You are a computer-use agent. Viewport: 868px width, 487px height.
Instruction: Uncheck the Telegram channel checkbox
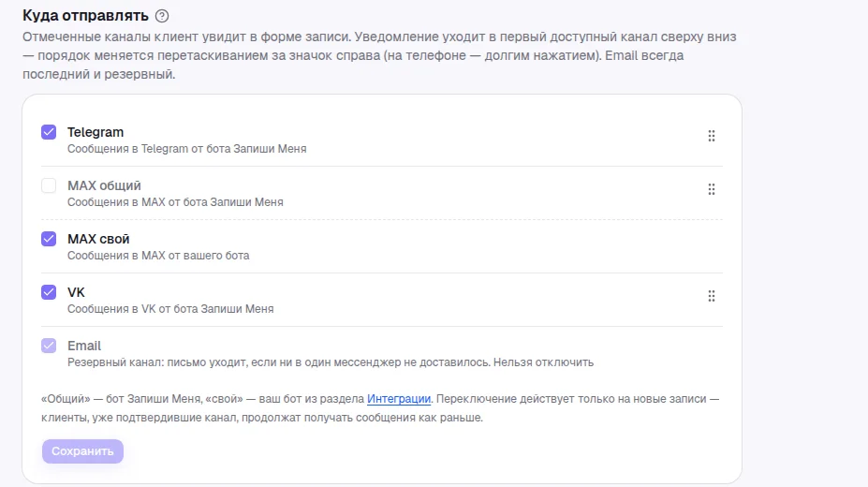pos(49,132)
